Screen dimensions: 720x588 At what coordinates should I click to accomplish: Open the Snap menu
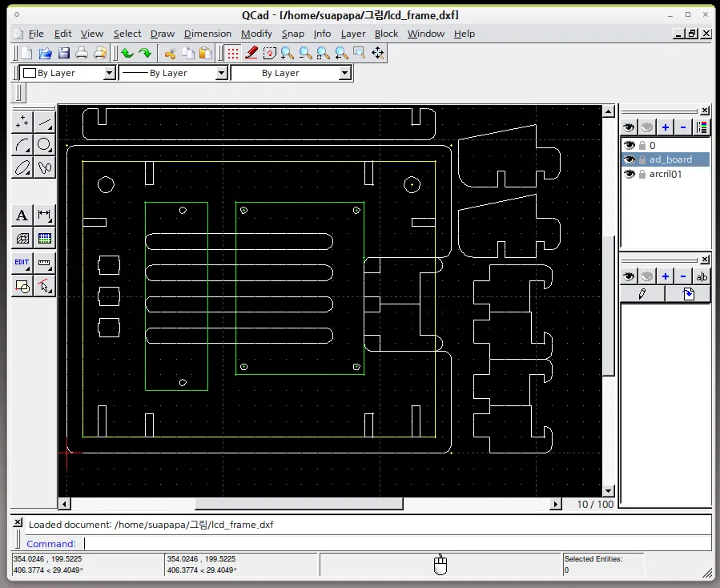point(293,34)
